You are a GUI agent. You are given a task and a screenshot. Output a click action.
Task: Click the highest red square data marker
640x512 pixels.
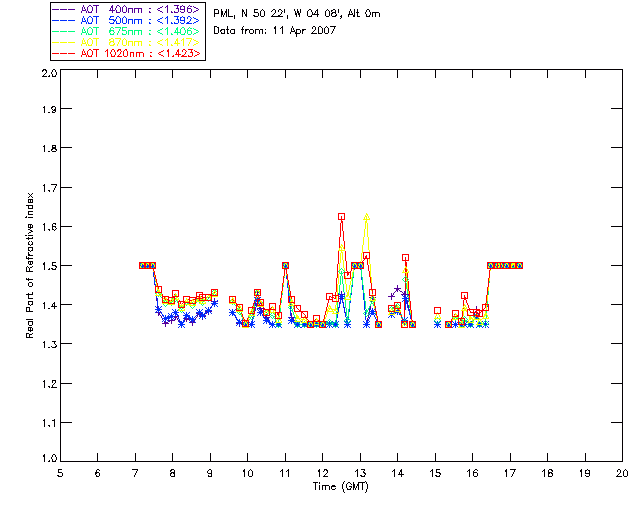click(341, 216)
